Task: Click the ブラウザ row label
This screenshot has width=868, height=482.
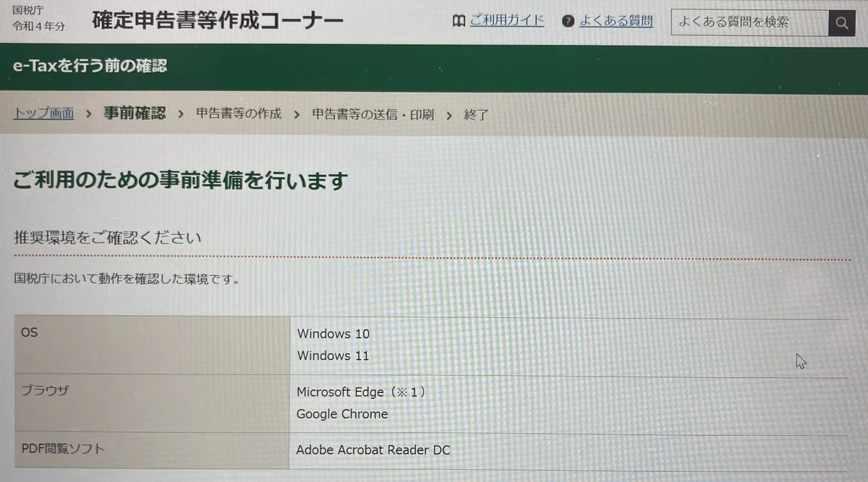Action: [x=45, y=391]
